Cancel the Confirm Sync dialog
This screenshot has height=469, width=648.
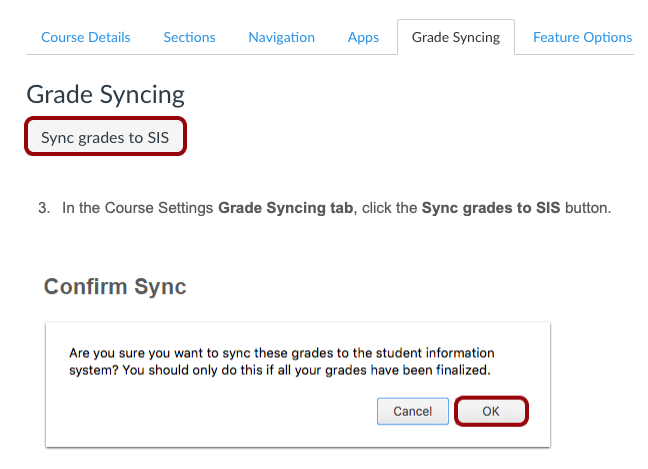click(412, 411)
